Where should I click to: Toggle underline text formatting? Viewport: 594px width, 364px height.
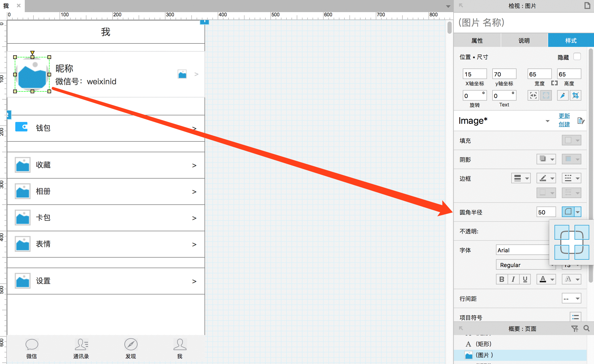pyautogui.click(x=525, y=279)
